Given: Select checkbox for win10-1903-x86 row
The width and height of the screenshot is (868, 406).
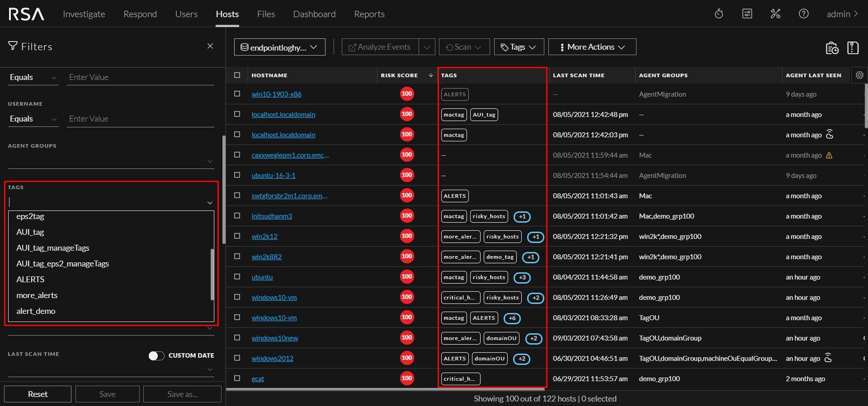Looking at the screenshot, I should pyautogui.click(x=237, y=94).
